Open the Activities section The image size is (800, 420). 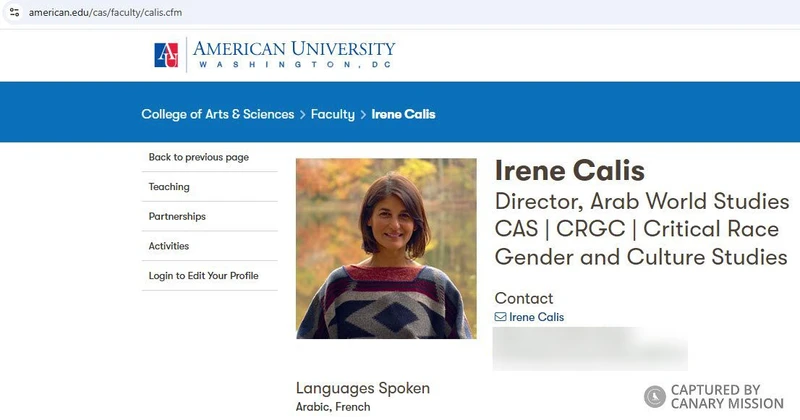click(x=168, y=246)
